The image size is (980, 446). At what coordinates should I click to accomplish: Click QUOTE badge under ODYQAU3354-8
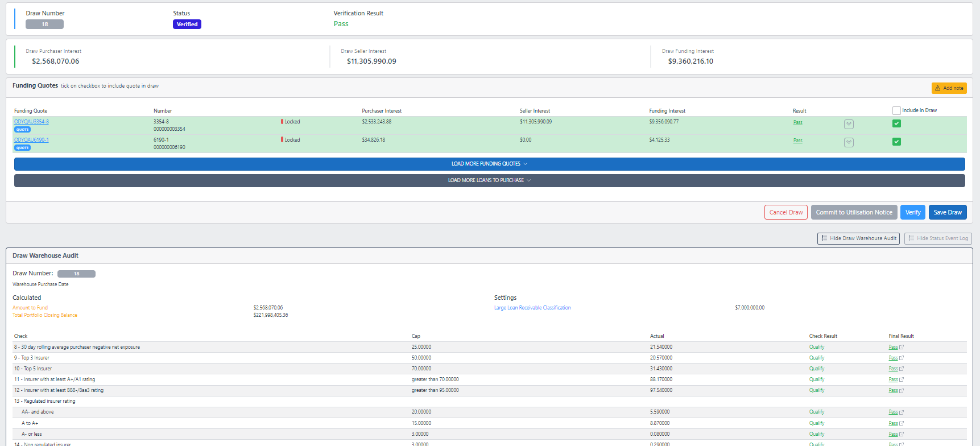(x=22, y=130)
